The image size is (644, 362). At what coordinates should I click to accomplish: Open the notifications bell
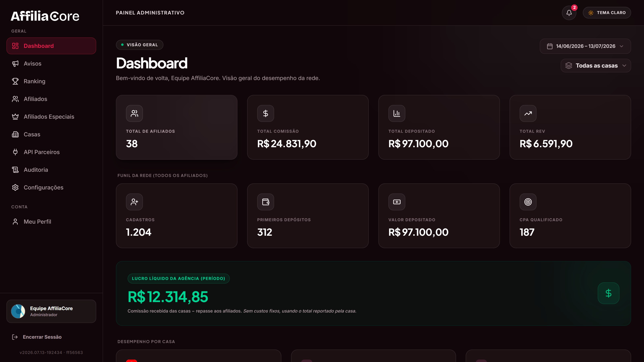pos(569,13)
